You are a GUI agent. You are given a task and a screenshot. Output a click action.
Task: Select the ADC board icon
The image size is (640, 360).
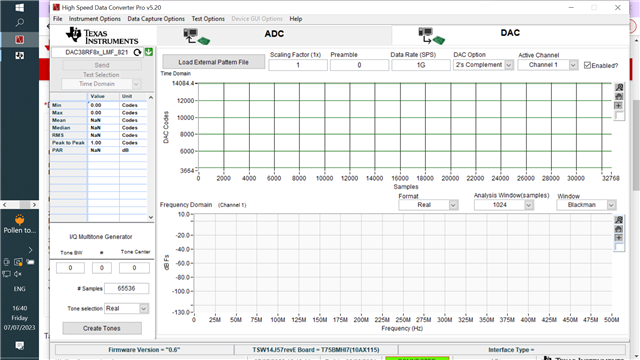point(196,36)
